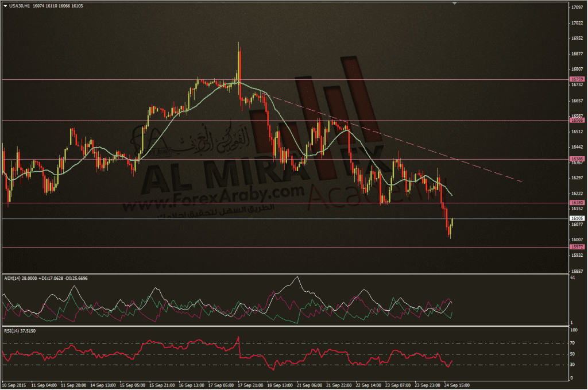The image size is (588, 390).
Task: Click the USA30,H1 symbol title text
Action: (20, 6)
